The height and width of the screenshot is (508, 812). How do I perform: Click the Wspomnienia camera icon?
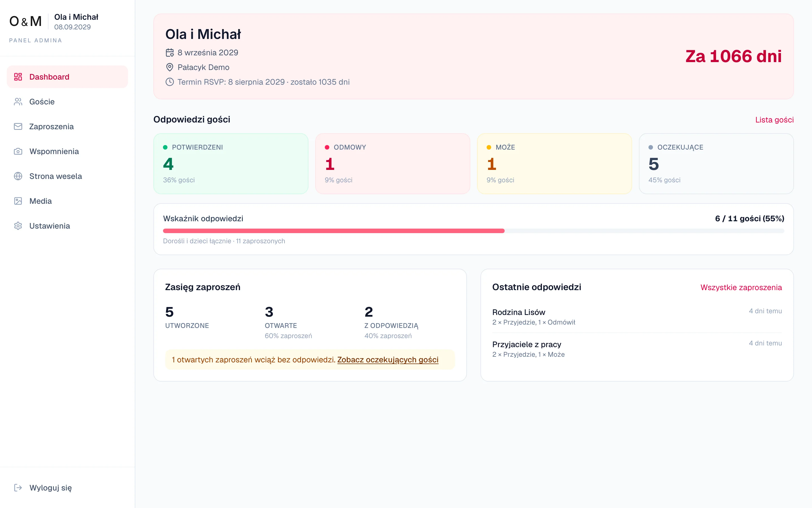click(x=18, y=152)
